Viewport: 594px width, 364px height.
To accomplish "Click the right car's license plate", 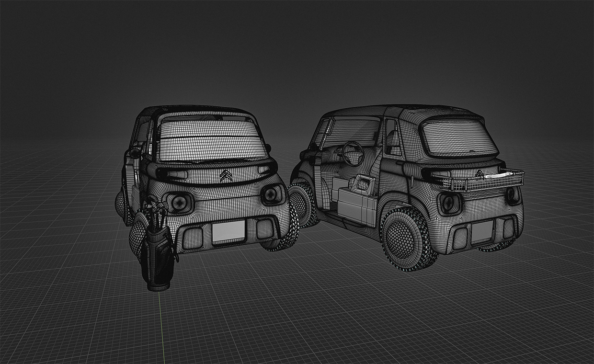I will click(x=481, y=233).
